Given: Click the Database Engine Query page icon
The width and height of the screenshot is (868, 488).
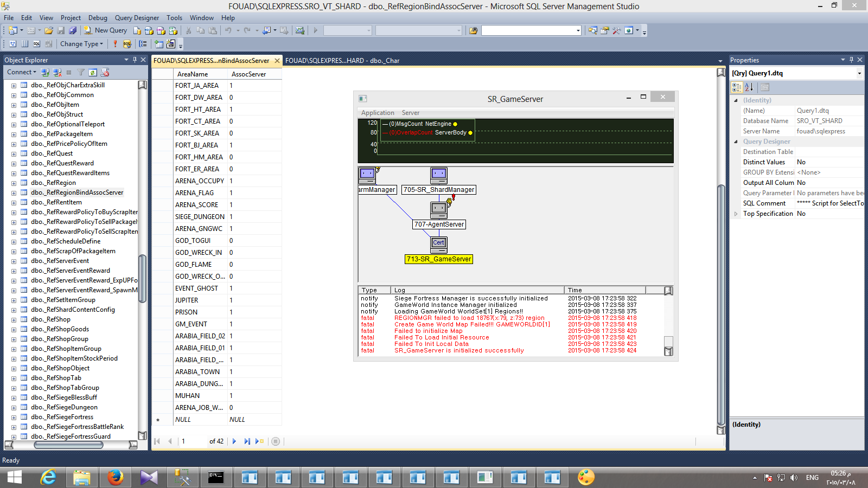Looking at the screenshot, I should (137, 30).
